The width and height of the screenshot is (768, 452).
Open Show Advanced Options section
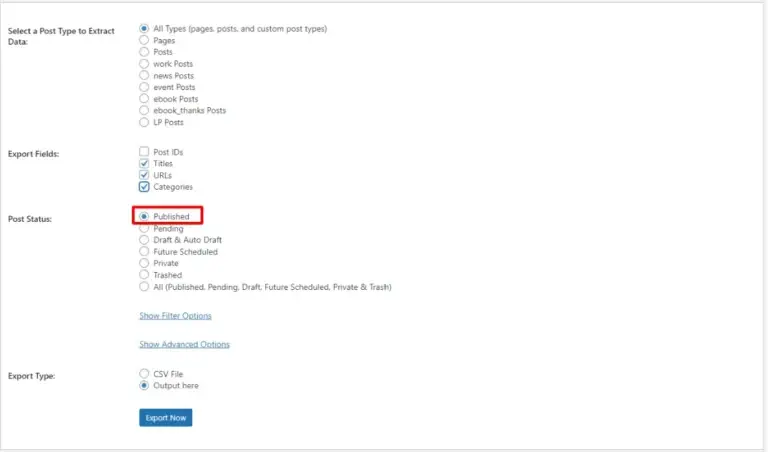tap(184, 344)
